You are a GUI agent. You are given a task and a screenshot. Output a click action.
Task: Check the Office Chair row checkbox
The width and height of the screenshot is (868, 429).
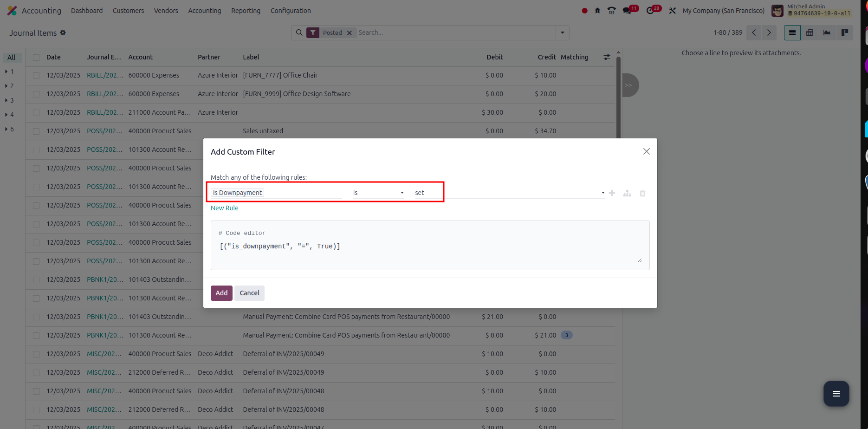36,76
